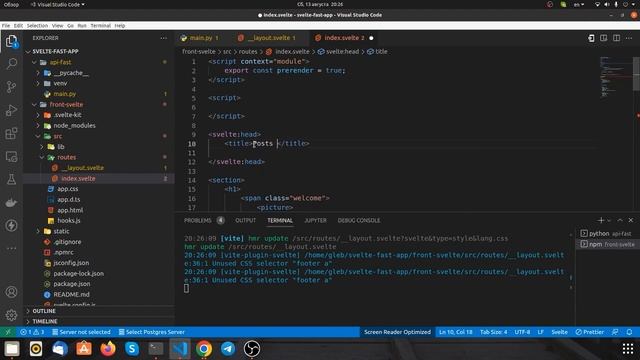
Task: Switch to the DEBUG CONSOLE tab
Action: [x=359, y=220]
